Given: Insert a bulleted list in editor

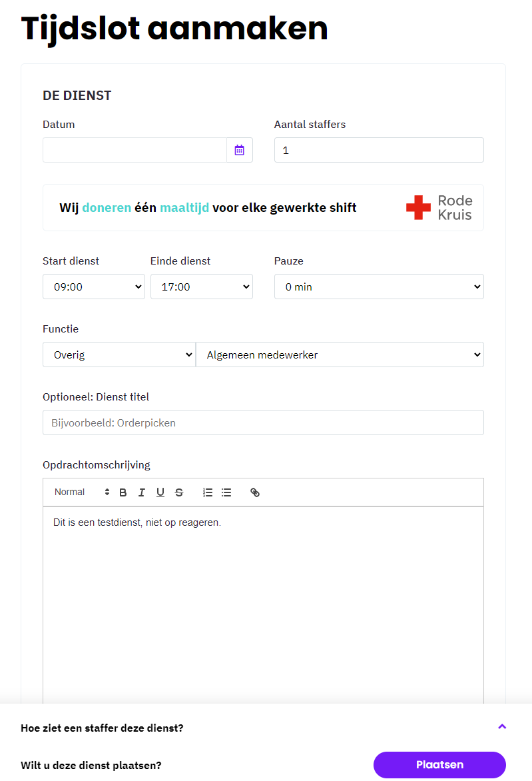Looking at the screenshot, I should [226, 492].
